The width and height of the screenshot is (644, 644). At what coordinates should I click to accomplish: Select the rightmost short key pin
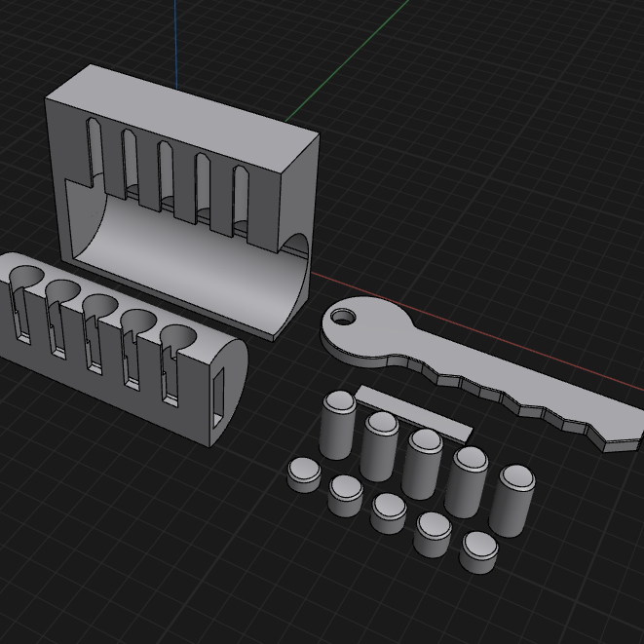pyautogui.click(x=478, y=552)
